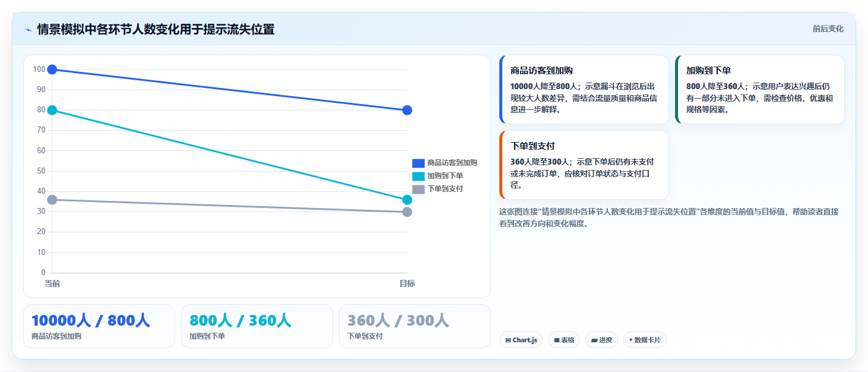Click gray data point at 36 on 当前
Viewport: 868px width, 372px height.
pos(52,200)
